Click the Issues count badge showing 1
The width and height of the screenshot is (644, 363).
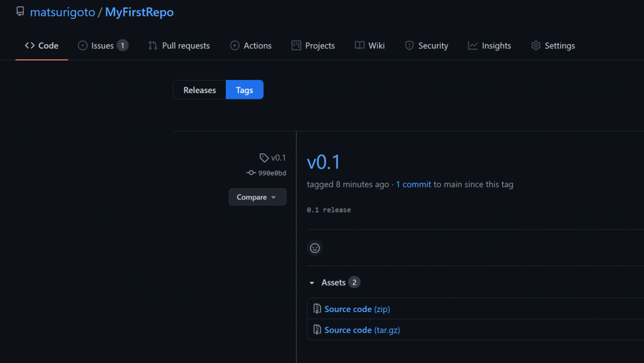coord(123,45)
